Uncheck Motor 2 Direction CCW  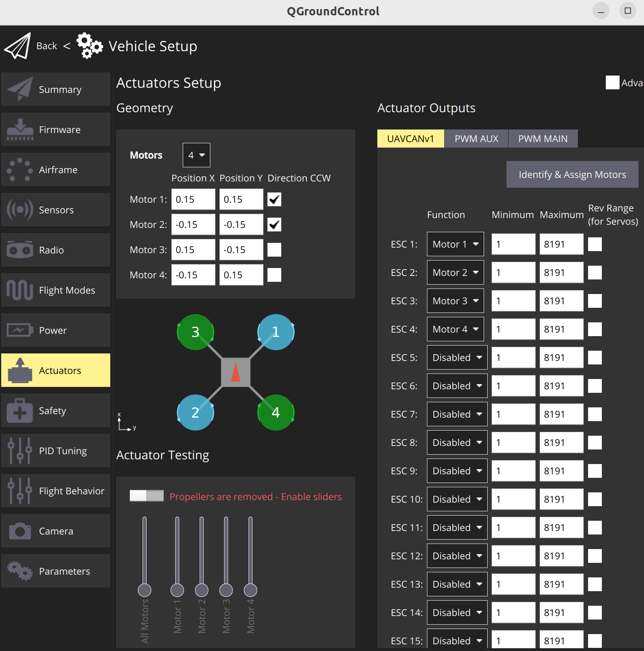pos(275,225)
